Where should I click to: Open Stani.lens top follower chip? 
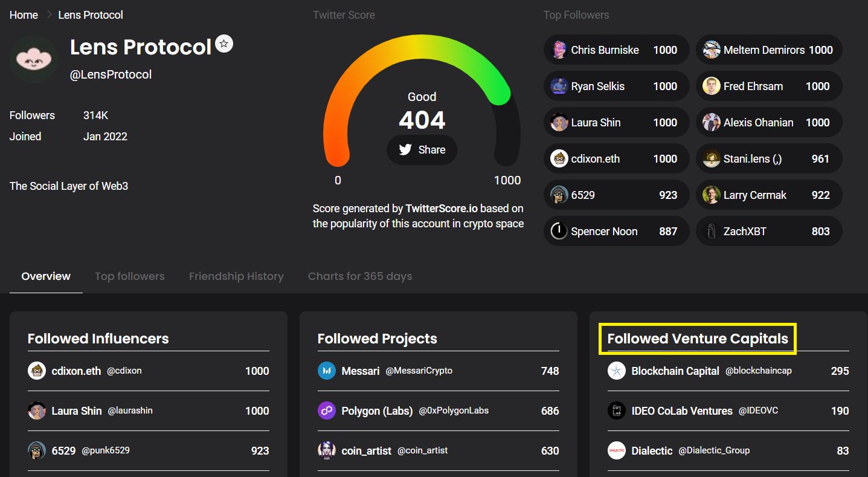click(x=769, y=159)
